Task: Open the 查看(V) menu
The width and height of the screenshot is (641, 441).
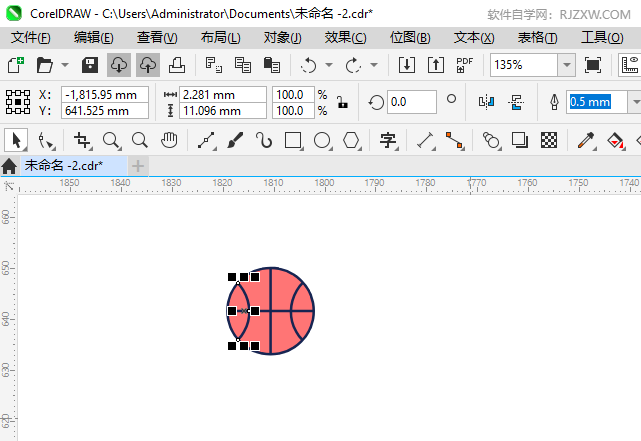Action: click(x=157, y=38)
